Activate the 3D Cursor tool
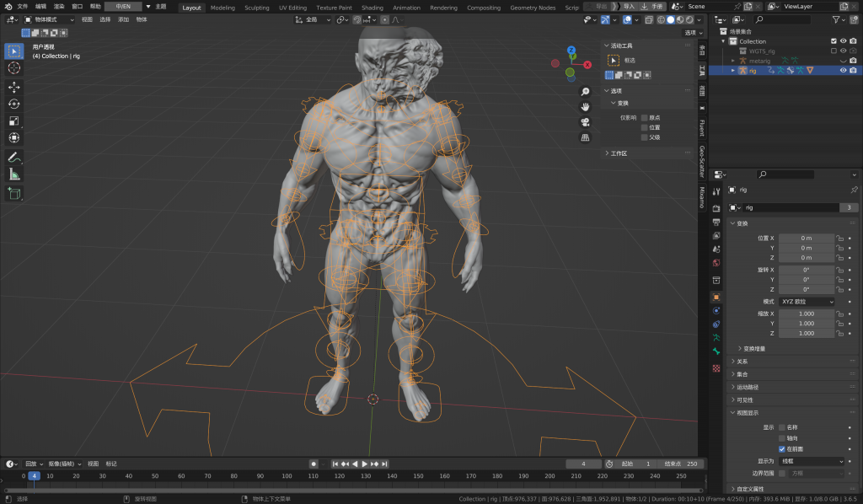 pos(14,67)
